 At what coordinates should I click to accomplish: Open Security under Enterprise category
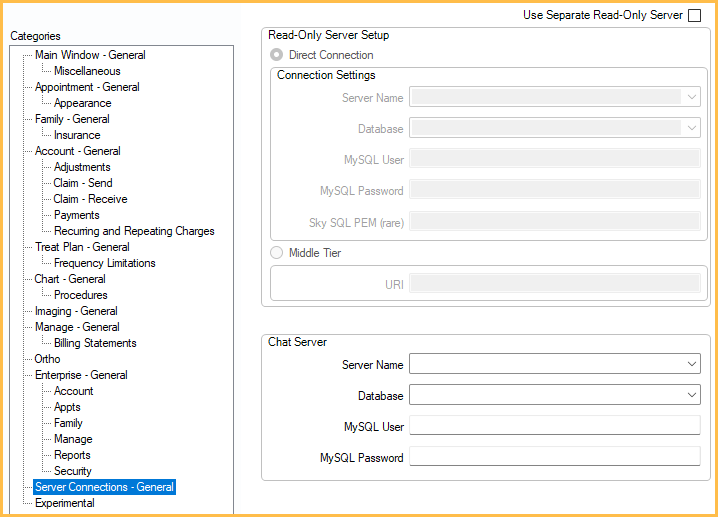(x=73, y=471)
